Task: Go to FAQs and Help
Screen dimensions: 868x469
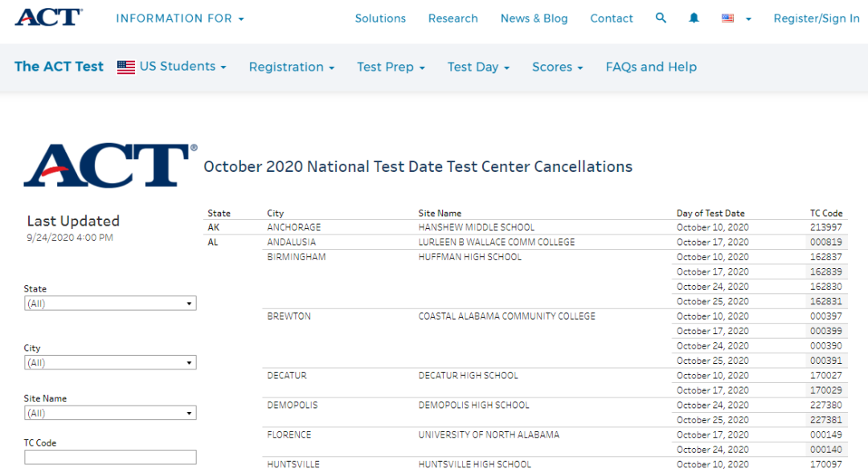Action: 651,67
